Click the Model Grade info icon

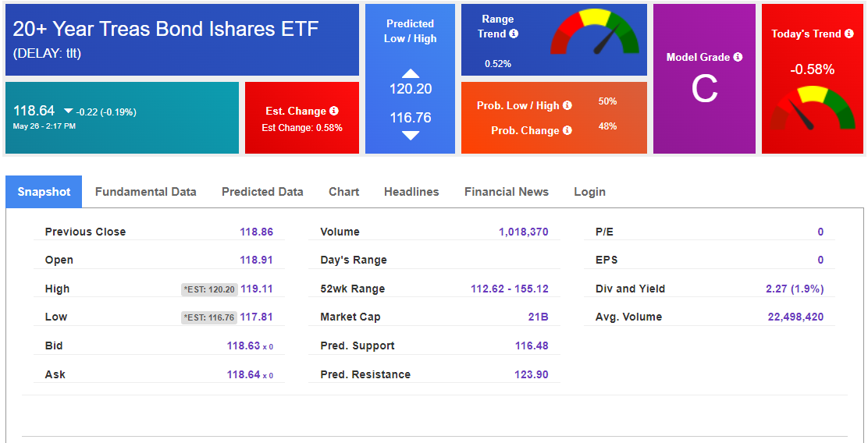click(x=738, y=57)
